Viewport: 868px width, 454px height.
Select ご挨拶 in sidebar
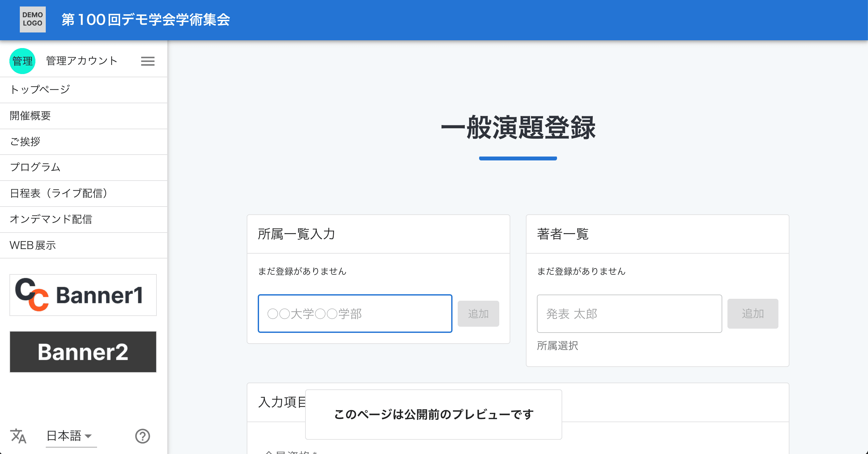[25, 142]
